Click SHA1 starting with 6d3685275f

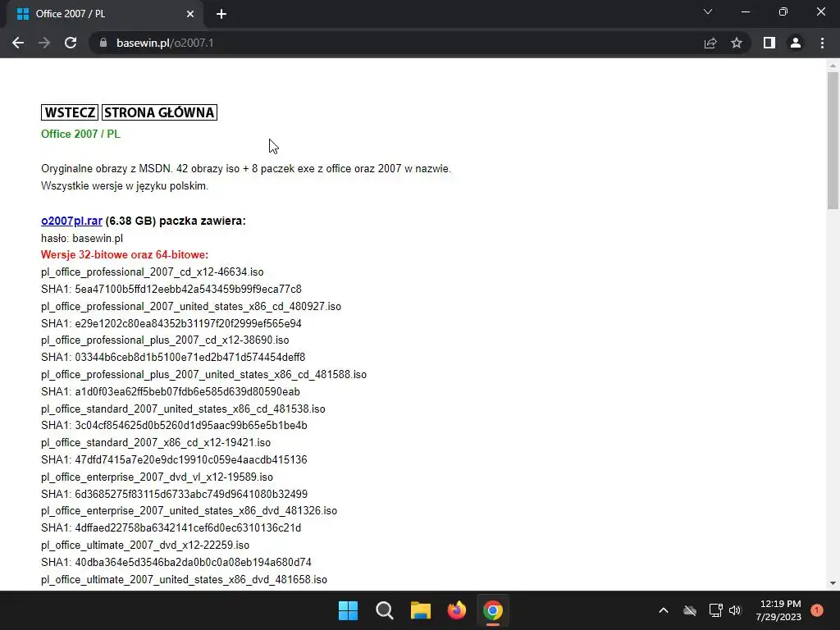(x=175, y=494)
